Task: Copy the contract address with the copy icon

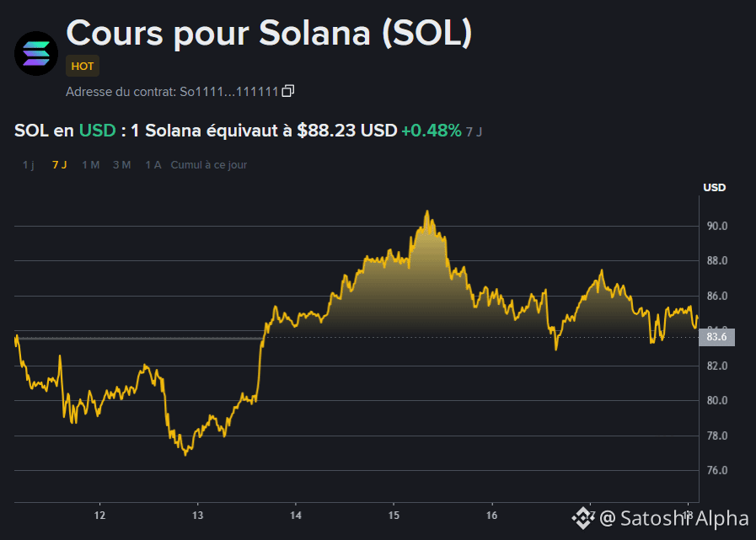Action: click(288, 91)
